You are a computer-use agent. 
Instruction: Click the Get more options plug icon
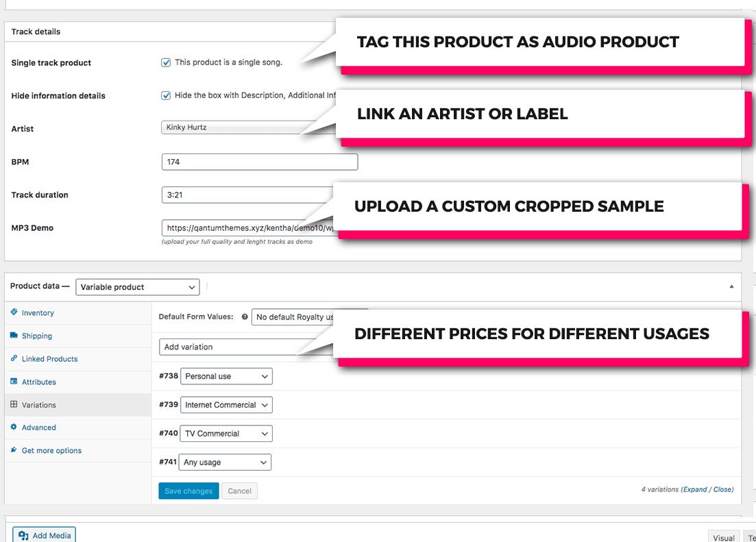pyautogui.click(x=14, y=450)
